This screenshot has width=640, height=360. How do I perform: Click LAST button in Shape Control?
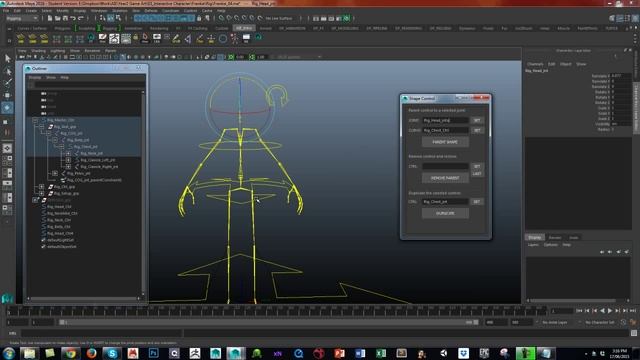pyautogui.click(x=477, y=174)
